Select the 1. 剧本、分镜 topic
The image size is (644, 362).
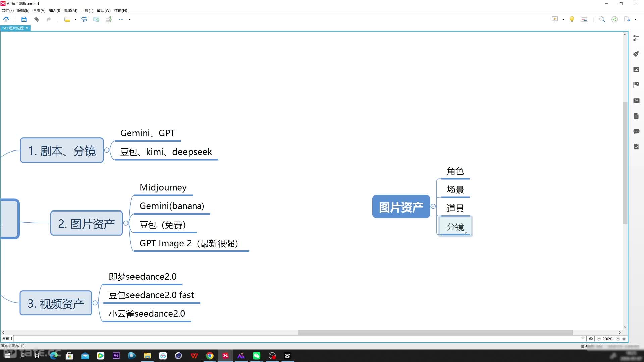coord(62,150)
